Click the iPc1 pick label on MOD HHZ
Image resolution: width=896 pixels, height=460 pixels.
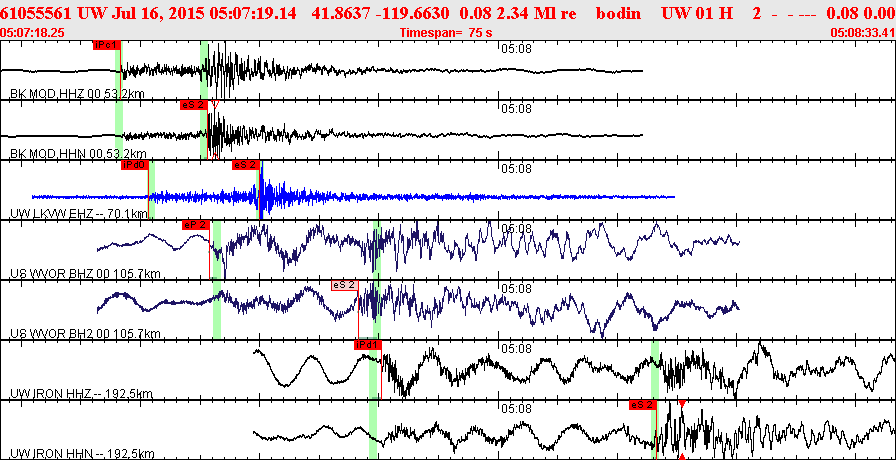(x=107, y=45)
